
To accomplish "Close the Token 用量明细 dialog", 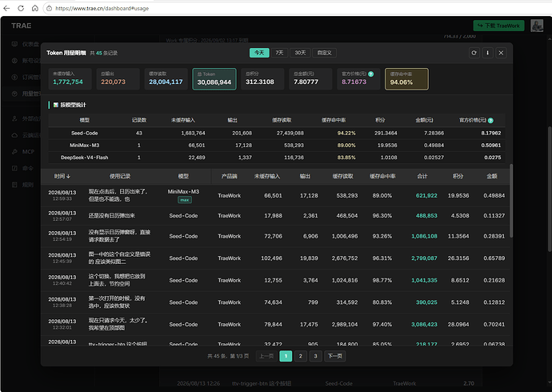I will [x=501, y=53].
